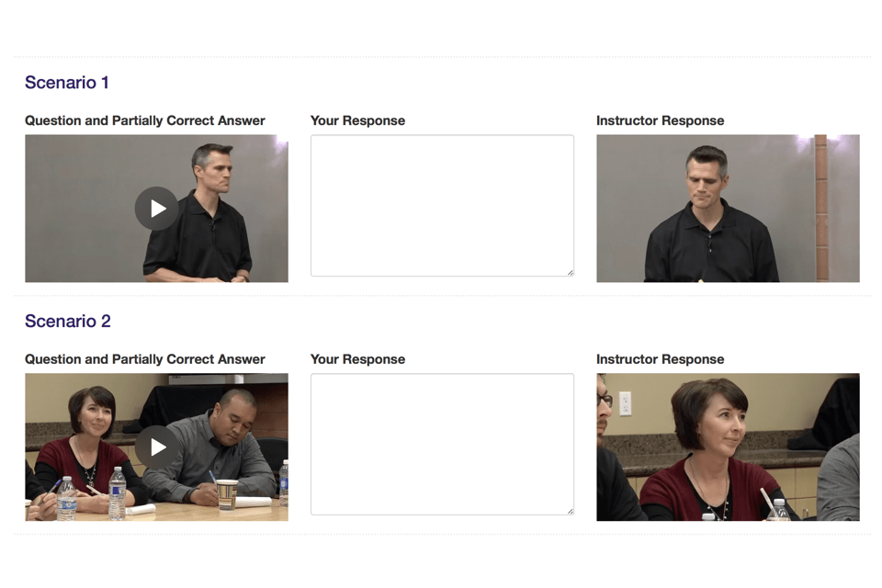Click Instructor Response label under Scenario 1

661,120
